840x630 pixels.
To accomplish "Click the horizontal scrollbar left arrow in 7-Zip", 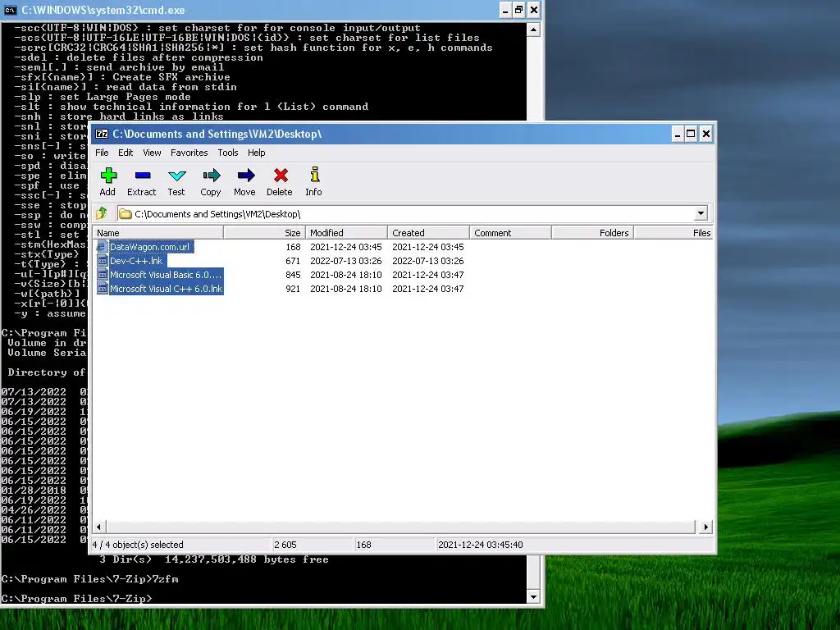I will 98,527.
